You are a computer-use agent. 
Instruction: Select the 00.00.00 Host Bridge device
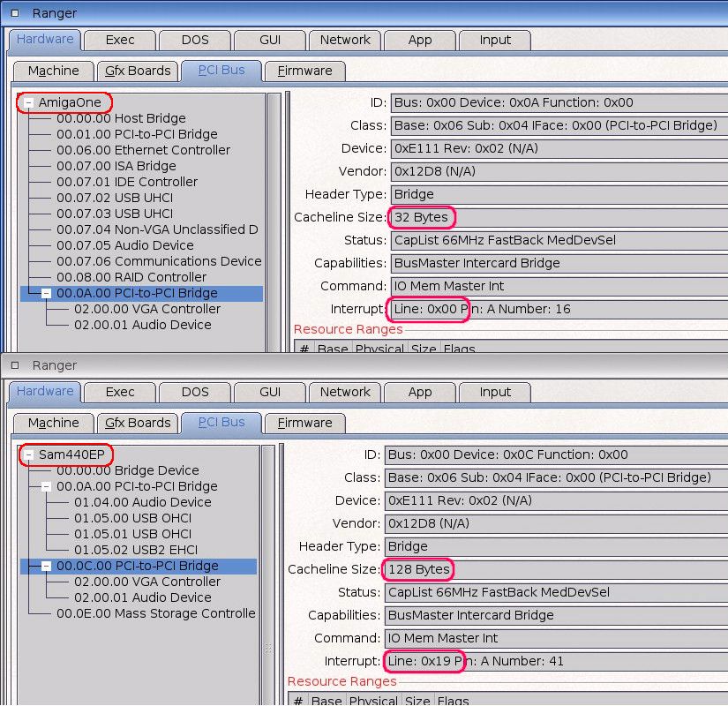(121, 119)
